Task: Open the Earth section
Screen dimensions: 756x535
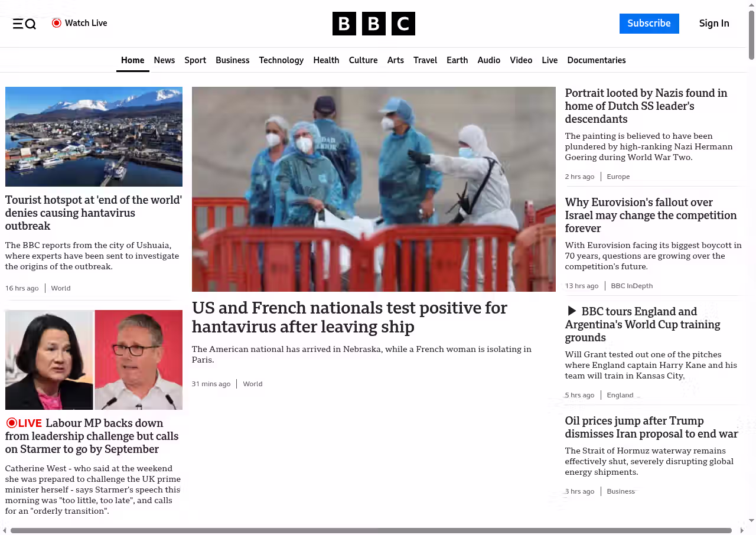Action: 457,60
